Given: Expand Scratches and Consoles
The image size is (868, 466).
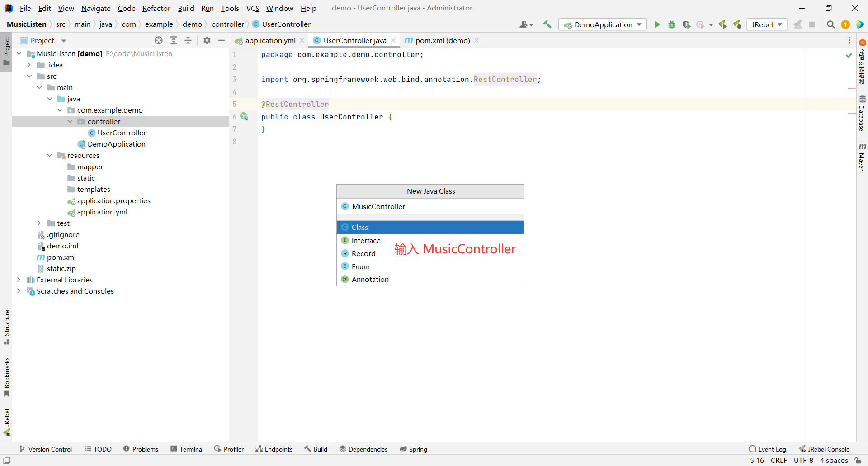Looking at the screenshot, I should [19, 291].
